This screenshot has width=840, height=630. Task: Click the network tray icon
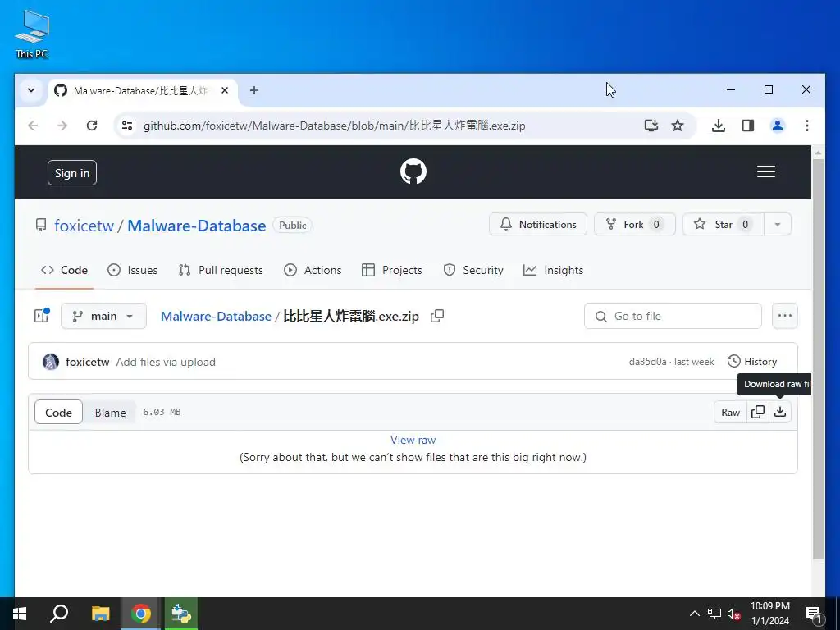tap(714, 614)
